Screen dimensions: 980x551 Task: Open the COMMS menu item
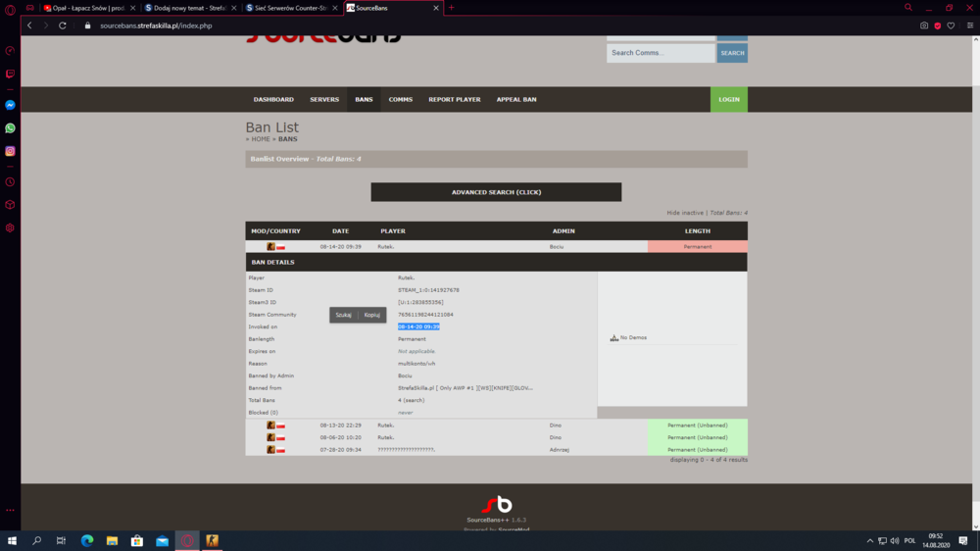401,99
